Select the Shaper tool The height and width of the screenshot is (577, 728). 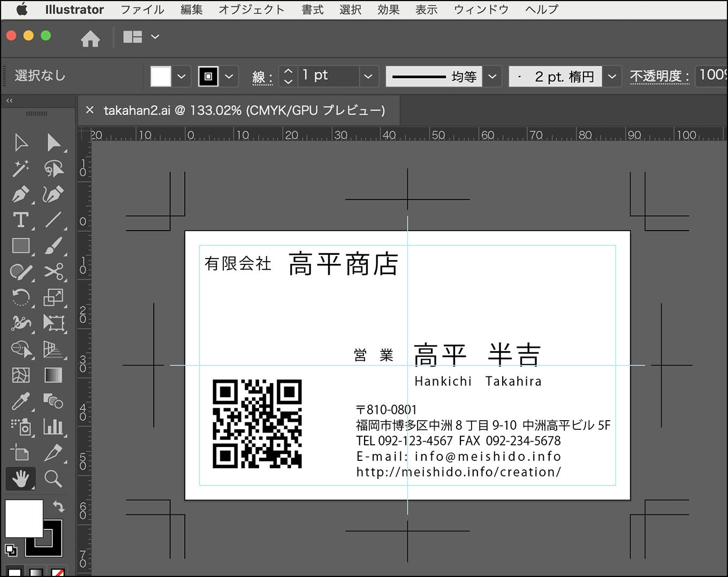click(x=21, y=272)
